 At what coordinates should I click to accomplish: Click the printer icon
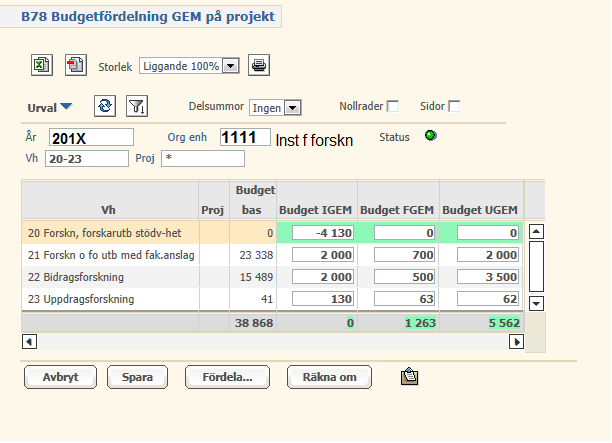(x=259, y=65)
